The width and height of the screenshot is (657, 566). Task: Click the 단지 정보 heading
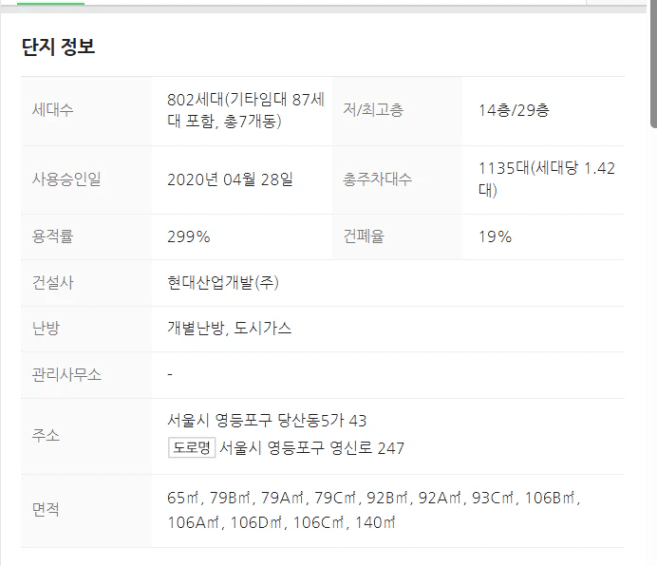click(58, 47)
